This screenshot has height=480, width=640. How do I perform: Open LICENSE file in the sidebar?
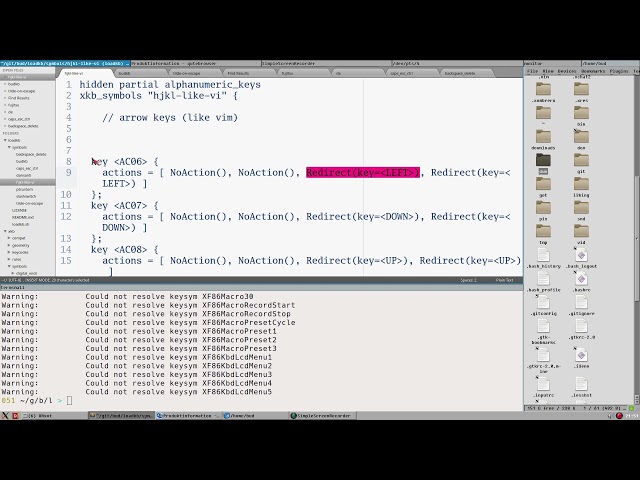pos(19,210)
